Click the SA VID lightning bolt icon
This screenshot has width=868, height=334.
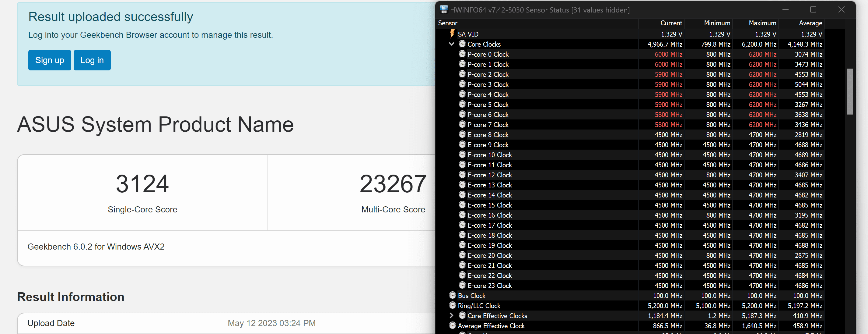coord(452,34)
